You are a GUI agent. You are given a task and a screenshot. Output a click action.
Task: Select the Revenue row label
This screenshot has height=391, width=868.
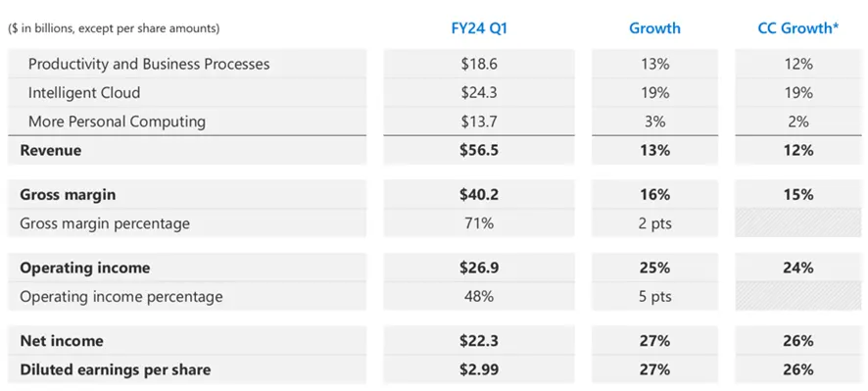click(x=50, y=150)
